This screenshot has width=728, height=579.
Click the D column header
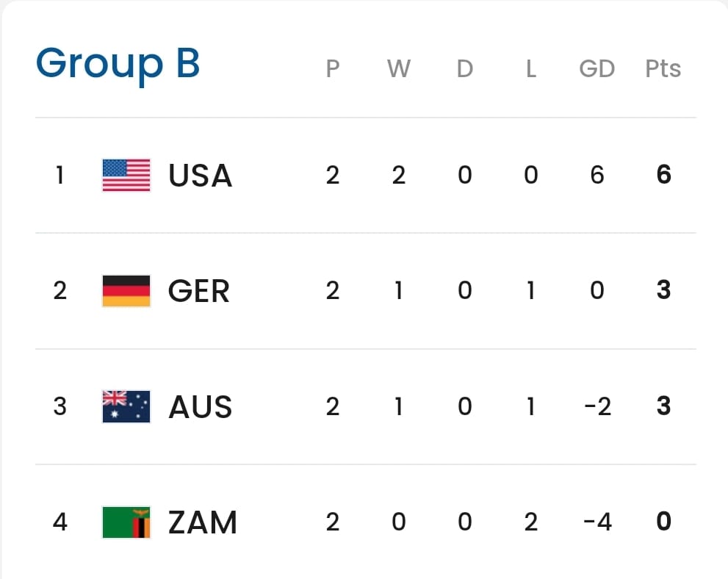pos(464,69)
